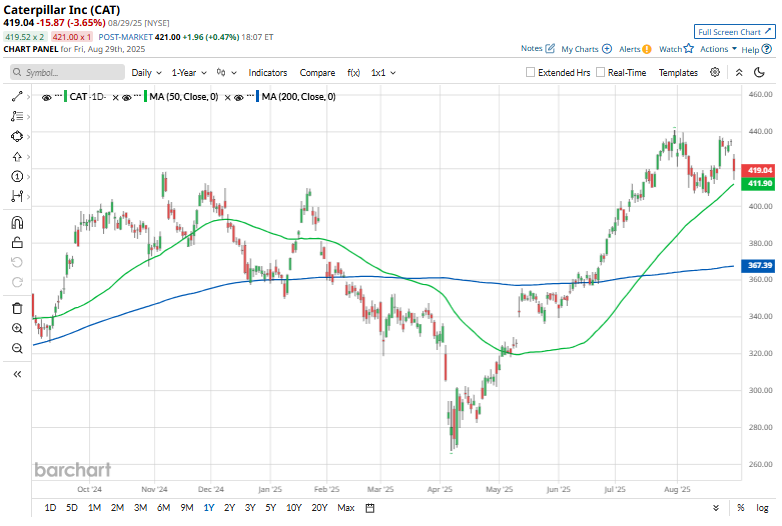Click the lock drawings icon
The width and height of the screenshot is (782, 526).
click(17, 242)
